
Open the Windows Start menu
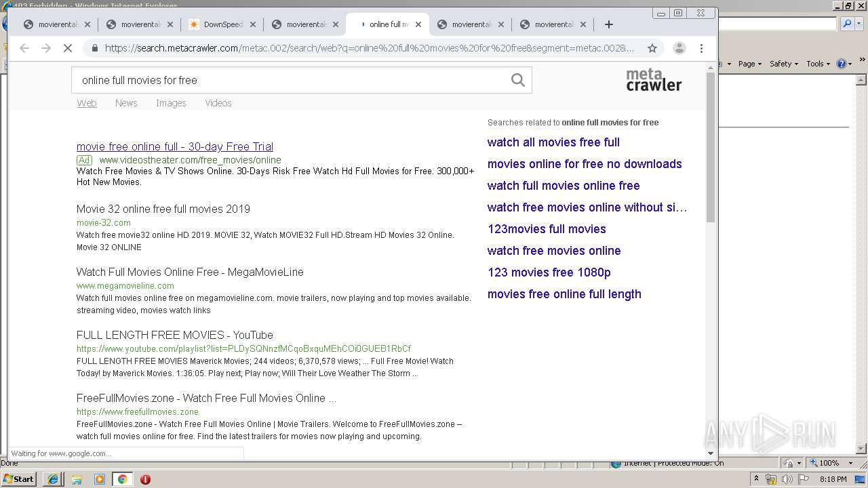(18, 479)
